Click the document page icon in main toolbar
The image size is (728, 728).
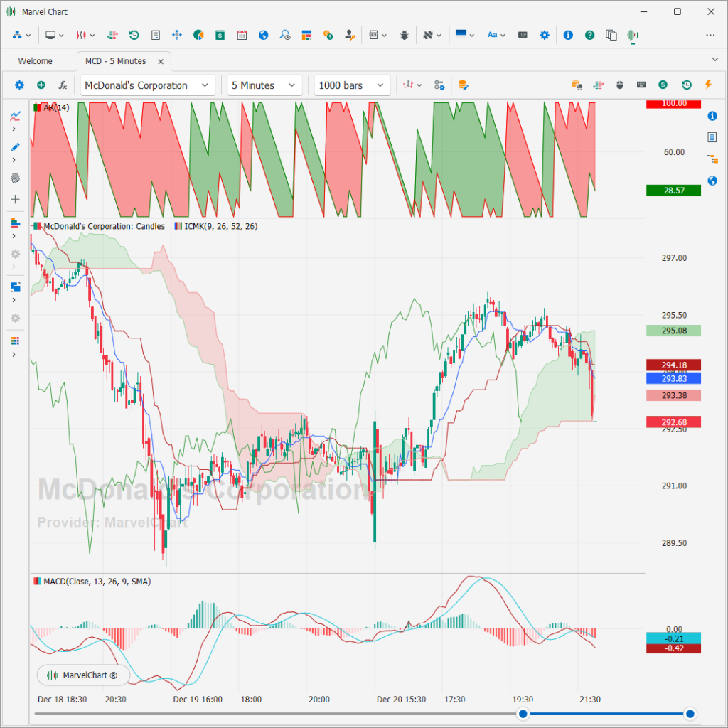coord(156,35)
